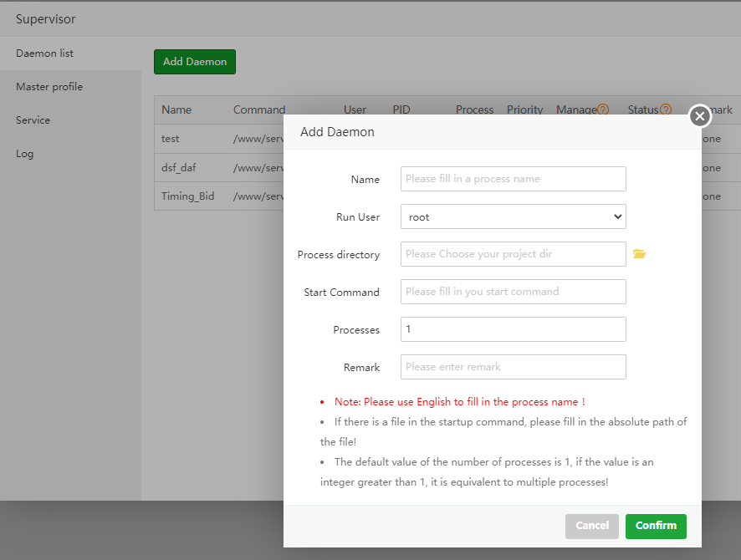Select the dsf_daf daemon row
Viewport: 741px width, 560px height.
click(x=179, y=168)
